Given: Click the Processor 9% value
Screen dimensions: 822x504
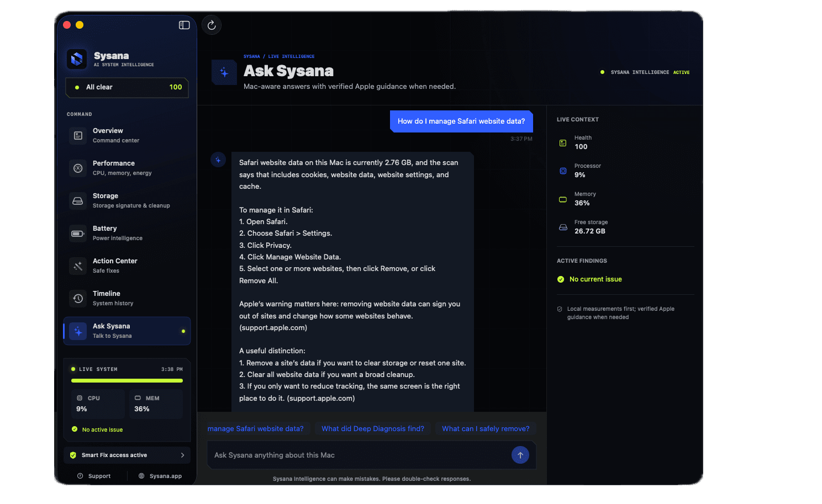Looking at the screenshot, I should (580, 175).
